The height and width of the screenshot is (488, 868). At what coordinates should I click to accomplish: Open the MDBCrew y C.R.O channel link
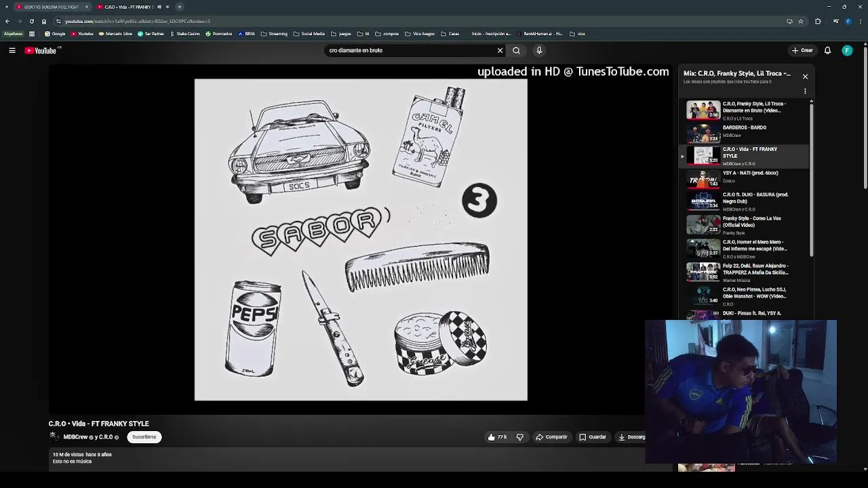[x=88, y=437]
